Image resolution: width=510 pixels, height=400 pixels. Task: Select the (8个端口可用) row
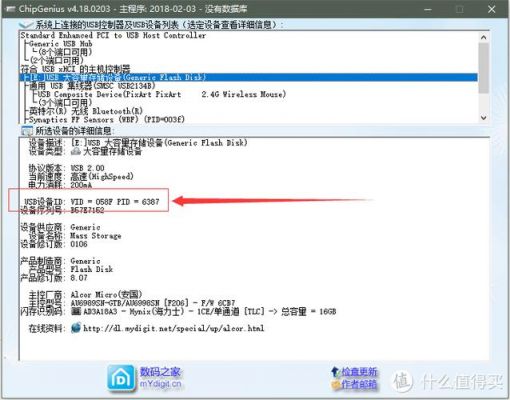(x=65, y=52)
